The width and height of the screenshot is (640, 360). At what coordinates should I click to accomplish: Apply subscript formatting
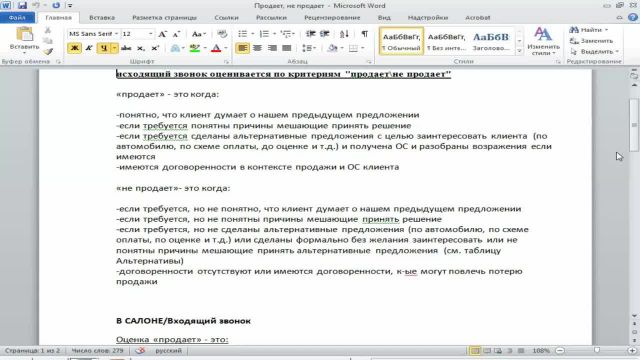(141, 48)
